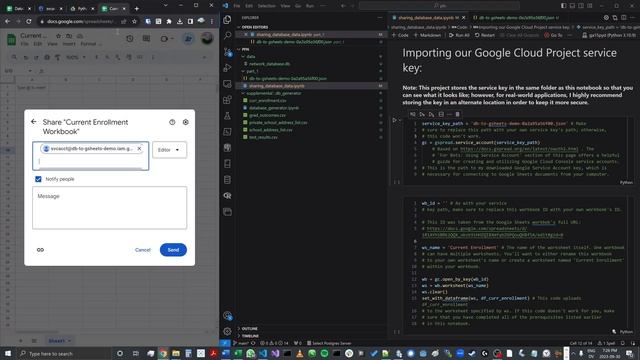
Task: Open VS Code Manage gear
Action: [x=227, y=331]
